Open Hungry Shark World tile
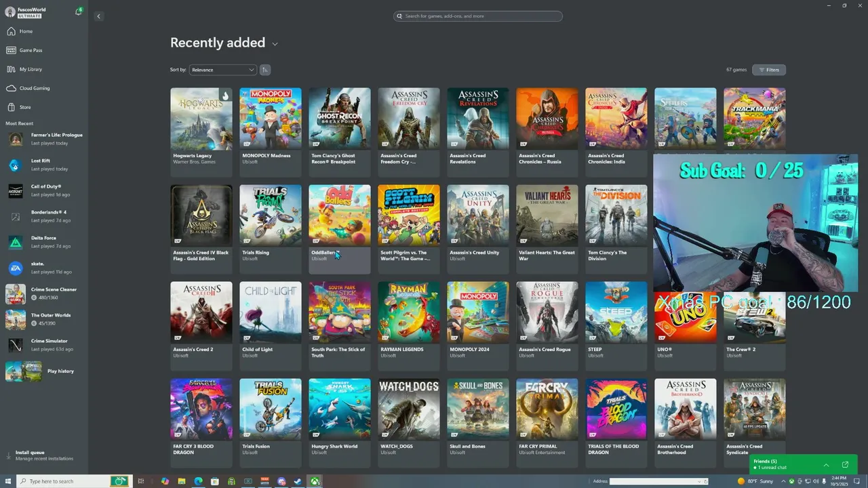 (x=340, y=423)
